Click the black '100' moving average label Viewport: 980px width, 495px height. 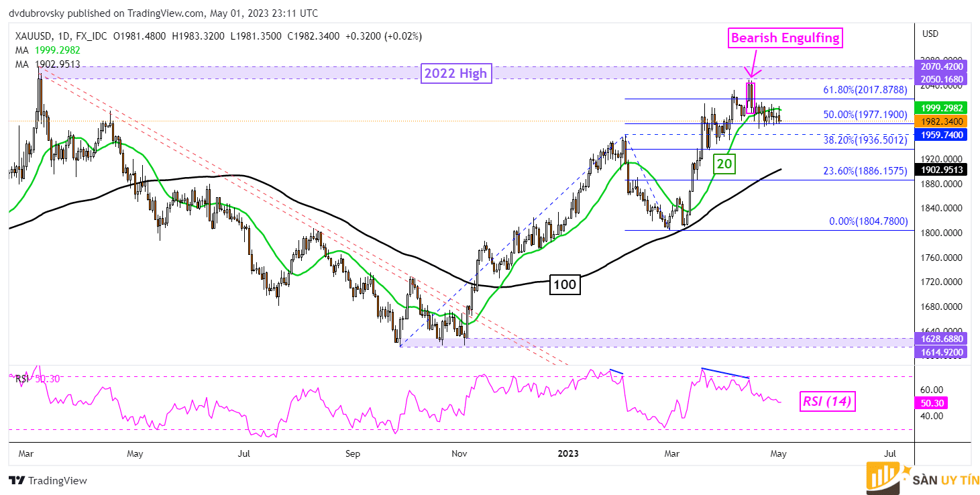(564, 285)
